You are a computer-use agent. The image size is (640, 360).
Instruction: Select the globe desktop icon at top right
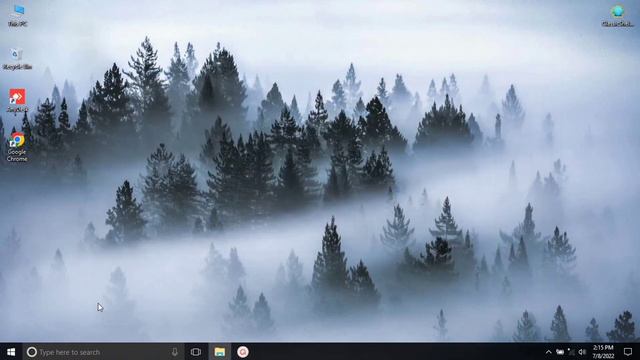pyautogui.click(x=618, y=16)
